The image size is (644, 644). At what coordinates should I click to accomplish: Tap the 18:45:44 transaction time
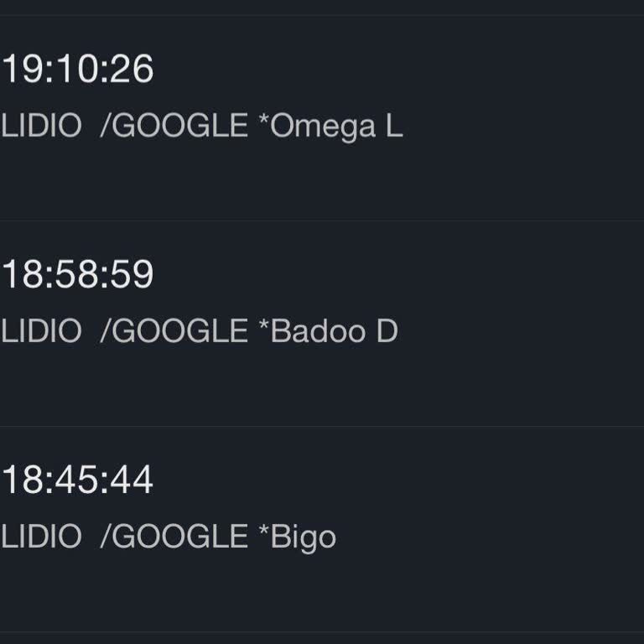point(77,480)
